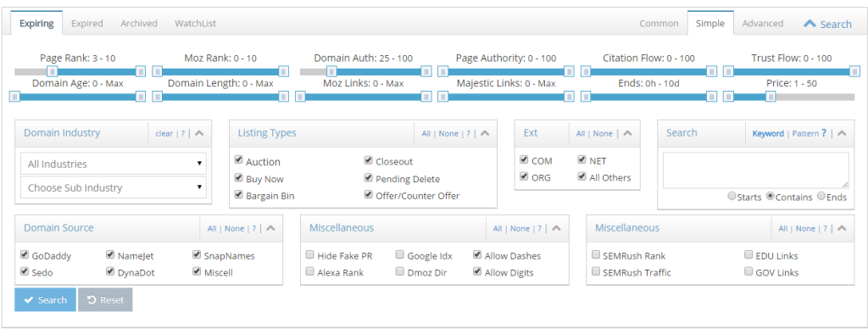Click the Search panel collapse chevron
The height and width of the screenshot is (329, 868).
point(842,133)
